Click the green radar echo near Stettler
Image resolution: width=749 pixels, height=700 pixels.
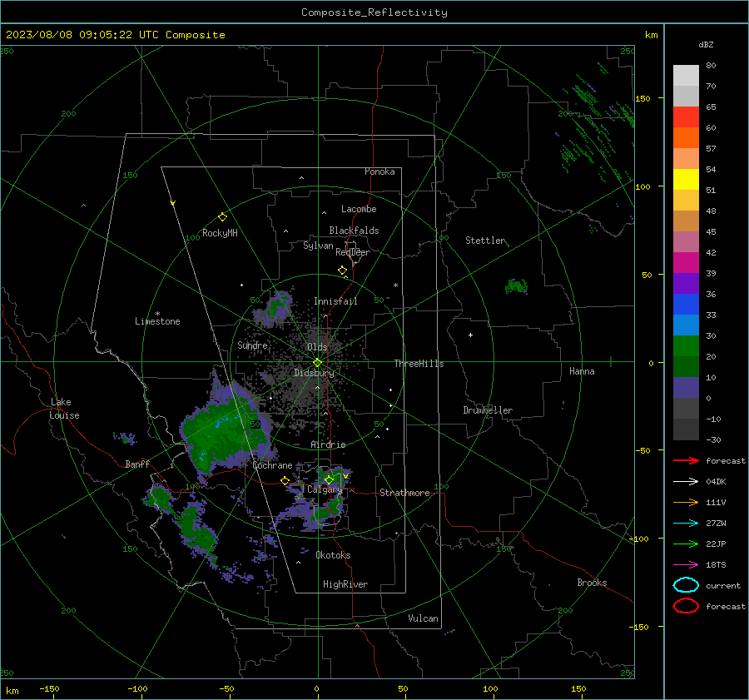pyautogui.click(x=516, y=286)
